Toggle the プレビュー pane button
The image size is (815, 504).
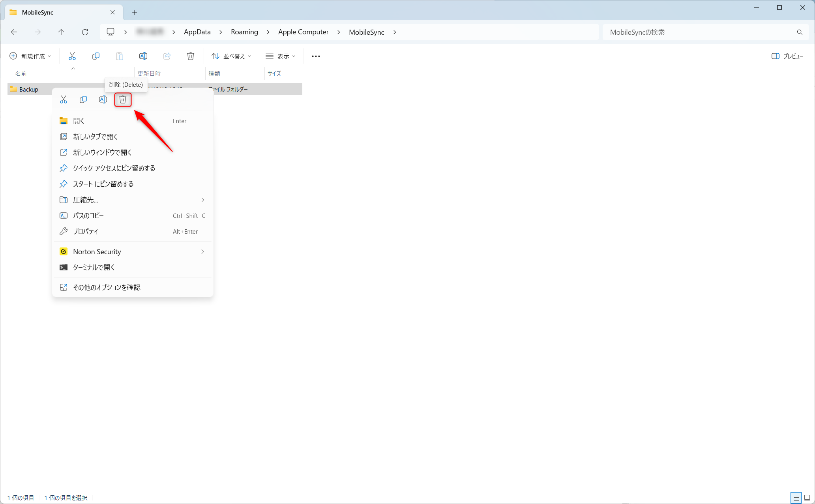point(787,56)
